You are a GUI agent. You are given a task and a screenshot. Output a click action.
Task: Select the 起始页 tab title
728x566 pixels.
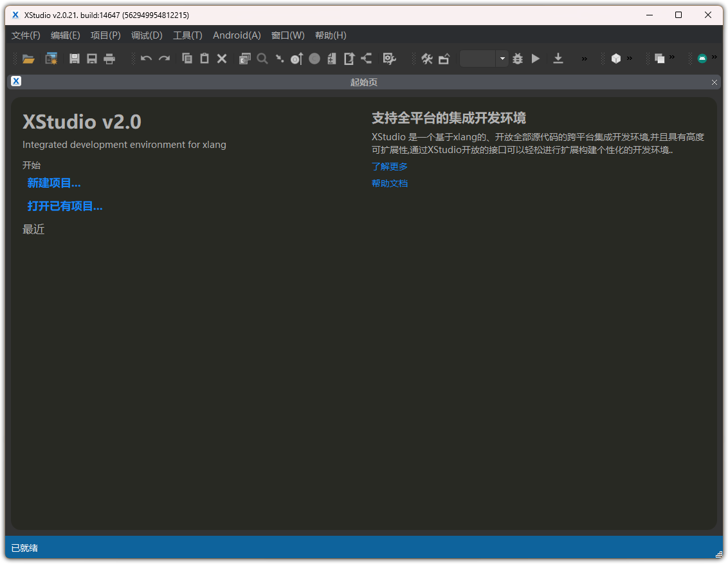point(363,82)
